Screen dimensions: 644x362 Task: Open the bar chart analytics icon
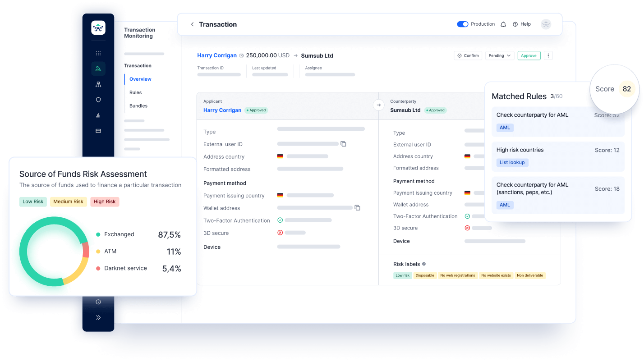[x=98, y=115]
